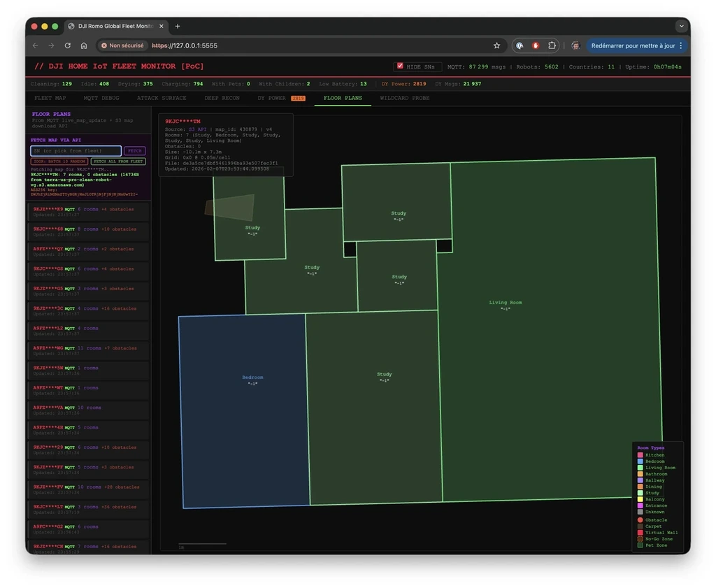Go back with the browser back arrow
This screenshot has height=588, width=716.
(x=35, y=45)
